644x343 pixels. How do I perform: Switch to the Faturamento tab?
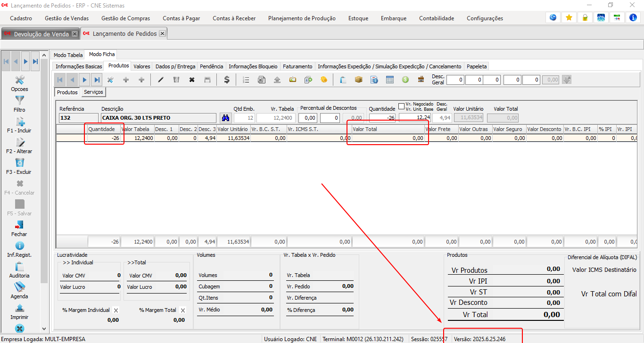click(x=297, y=66)
